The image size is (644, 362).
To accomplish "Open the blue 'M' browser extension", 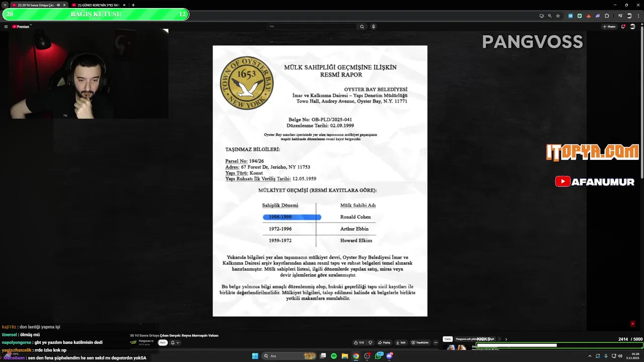I will 571,16.
